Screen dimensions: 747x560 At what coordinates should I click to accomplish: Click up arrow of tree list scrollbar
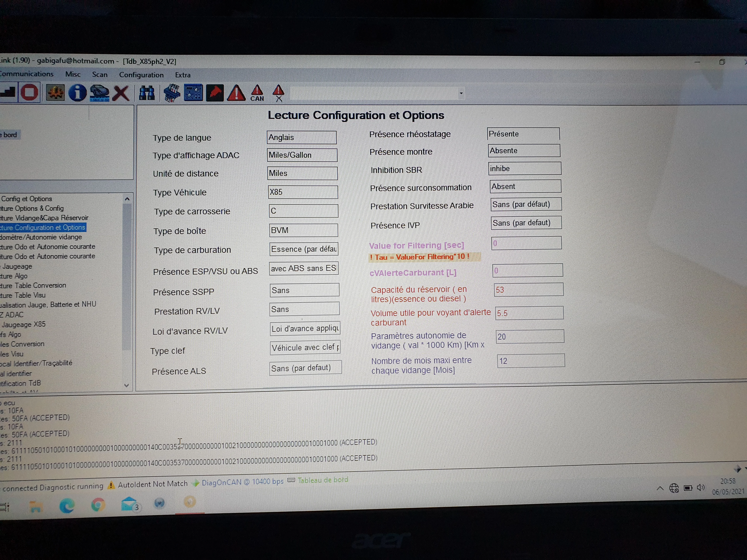coord(127,199)
